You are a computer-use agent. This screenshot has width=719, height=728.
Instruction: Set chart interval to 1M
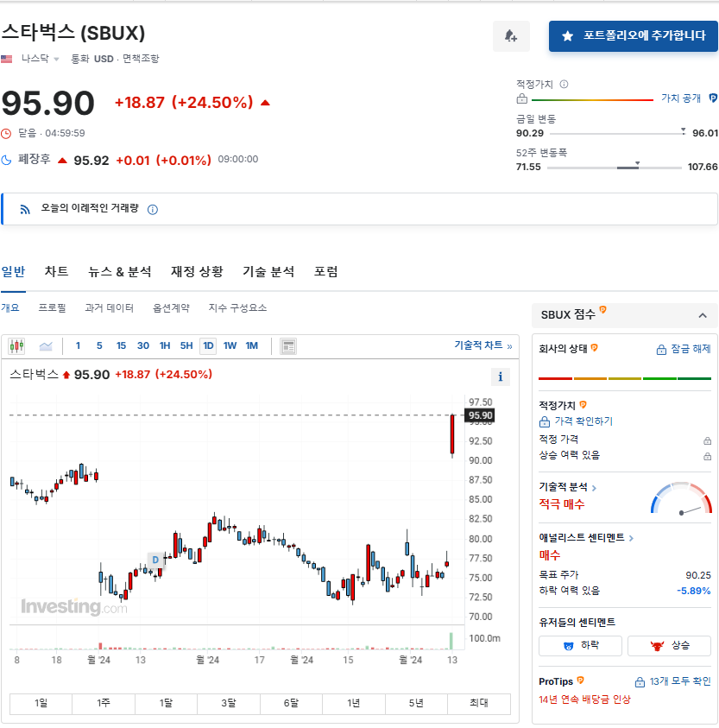251,345
